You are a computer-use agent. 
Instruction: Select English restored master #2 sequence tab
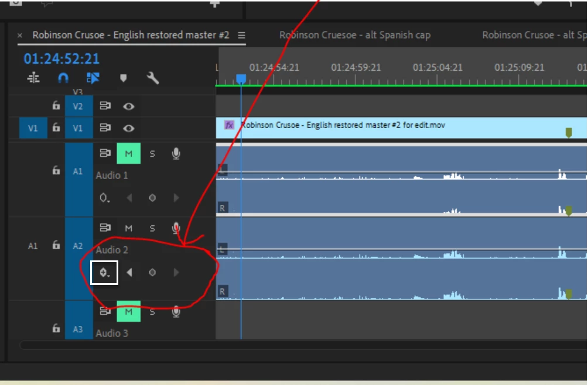click(131, 35)
